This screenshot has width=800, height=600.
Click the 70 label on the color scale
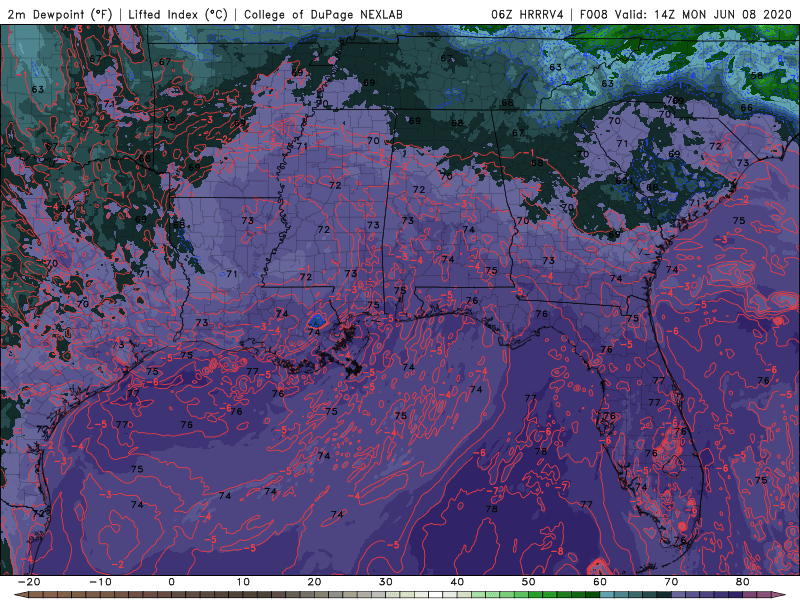point(671,582)
